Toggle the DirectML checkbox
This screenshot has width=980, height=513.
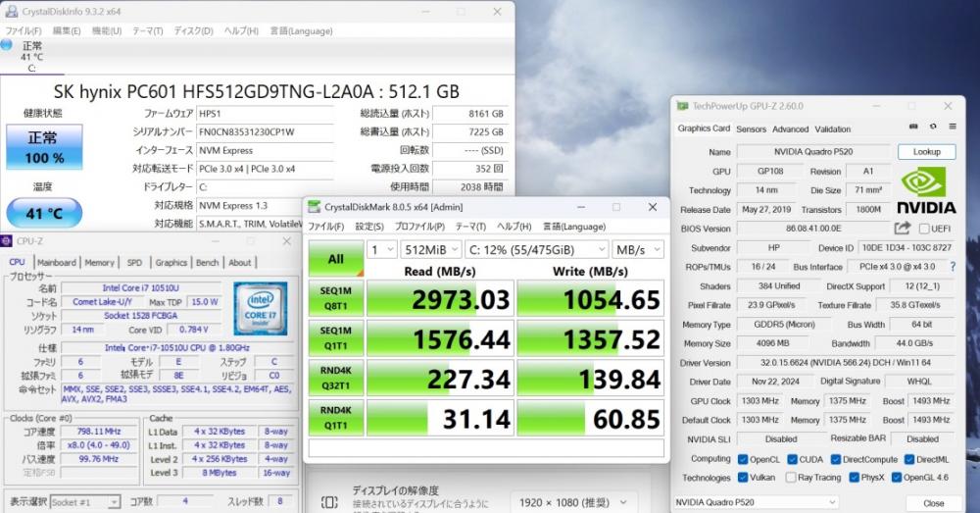[x=909, y=459]
